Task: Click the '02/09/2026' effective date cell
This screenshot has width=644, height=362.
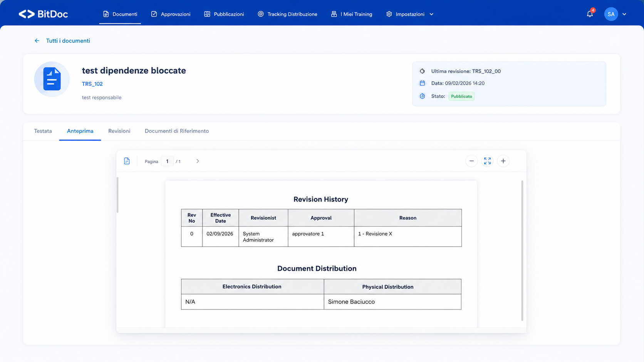Action: coord(220,237)
